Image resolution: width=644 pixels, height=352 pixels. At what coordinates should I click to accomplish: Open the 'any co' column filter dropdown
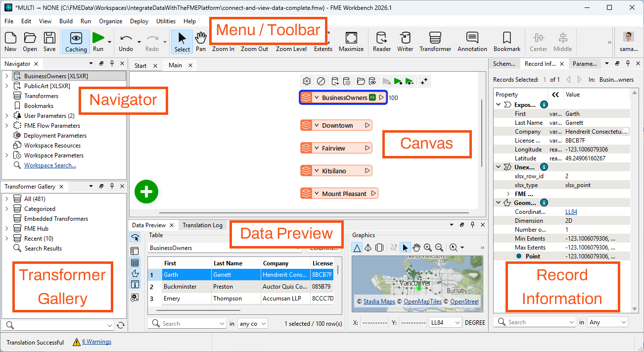coord(252,323)
